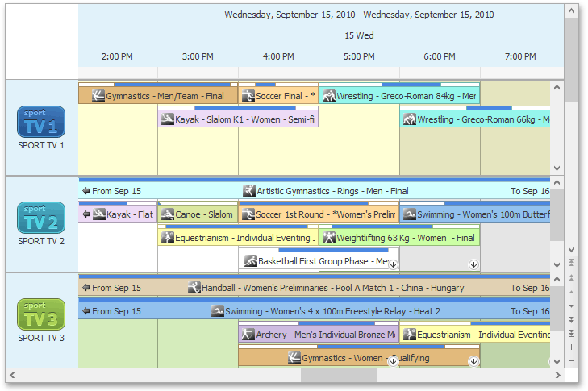Click SPORT TV 1 scrollbar up arrow
The width and height of the screenshot is (588, 391).
coord(557,87)
